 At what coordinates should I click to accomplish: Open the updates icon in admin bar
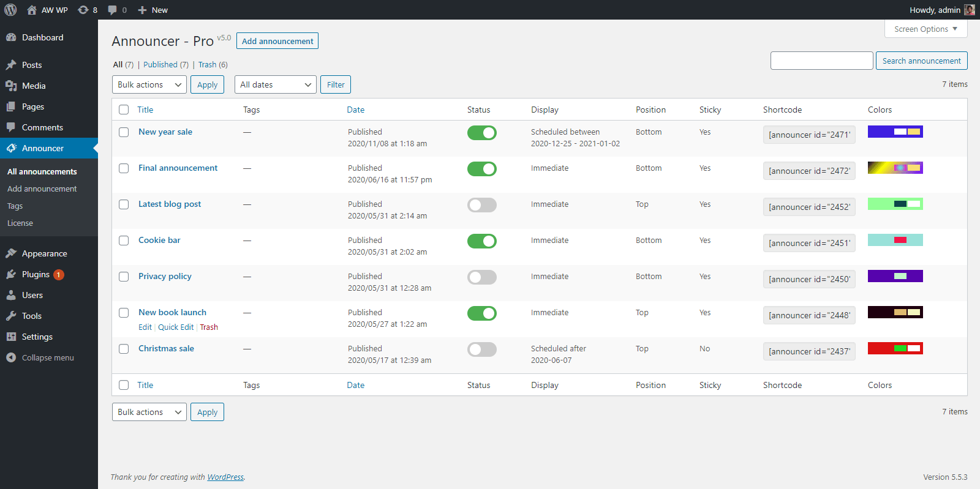[x=83, y=10]
